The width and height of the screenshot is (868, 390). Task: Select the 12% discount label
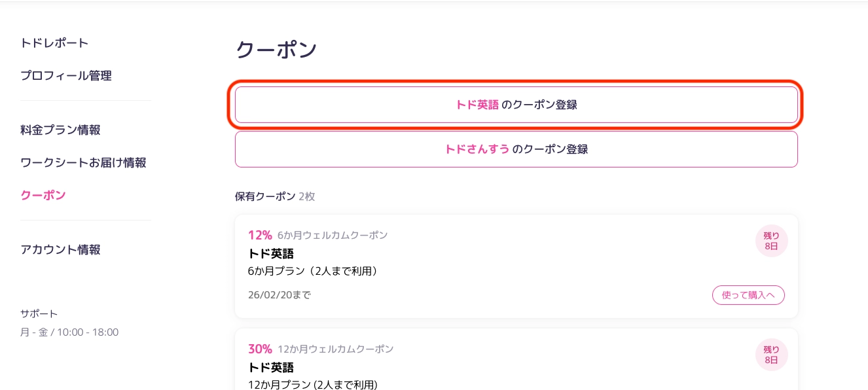point(260,235)
